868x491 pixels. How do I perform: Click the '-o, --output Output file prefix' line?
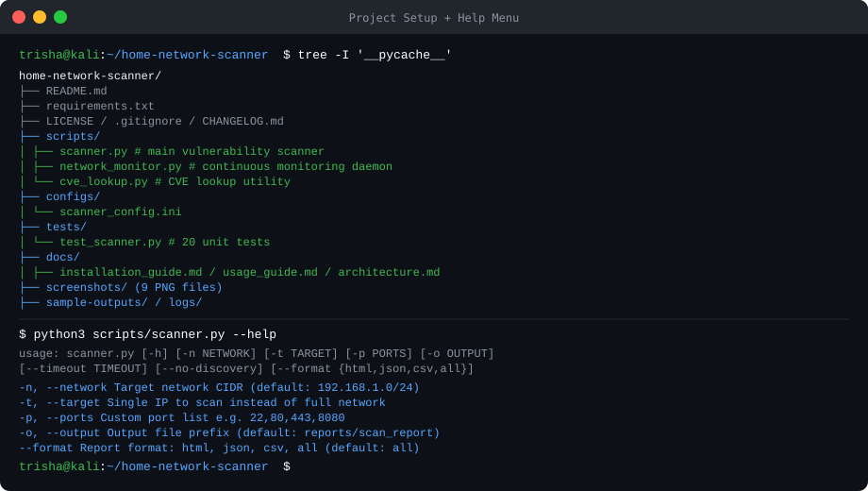[229, 432]
